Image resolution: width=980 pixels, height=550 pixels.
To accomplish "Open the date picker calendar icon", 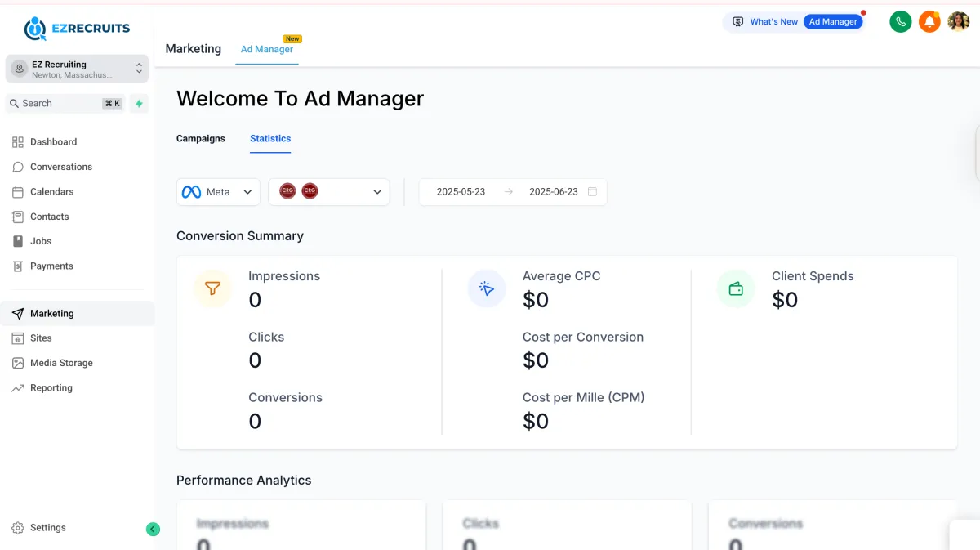I will (x=593, y=192).
